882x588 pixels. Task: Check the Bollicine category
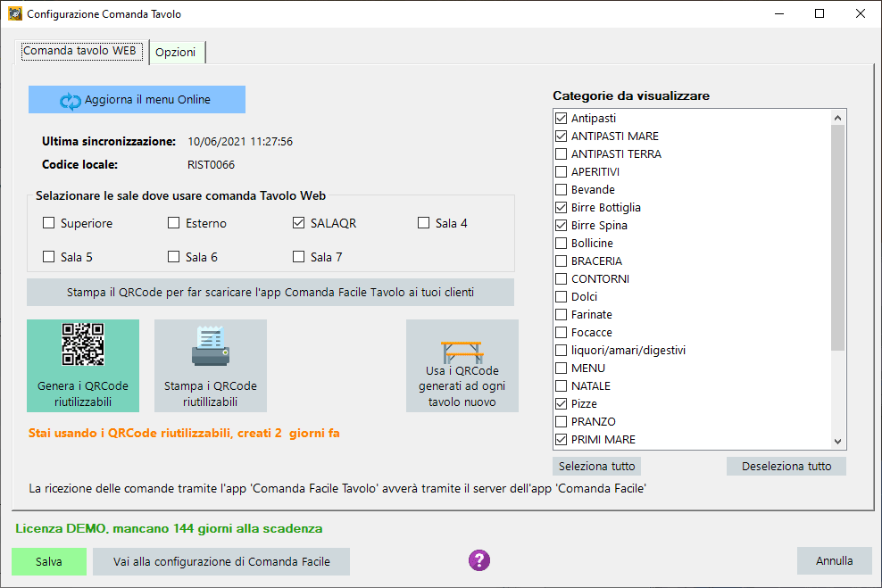coord(561,244)
